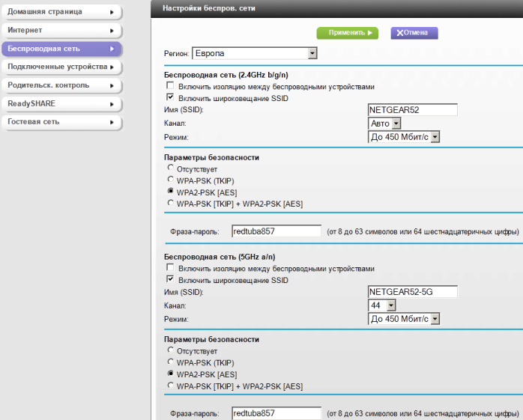Click the Беспроводная сеть (5GHz a/n) heading
The image size is (523, 420).
click(x=220, y=257)
